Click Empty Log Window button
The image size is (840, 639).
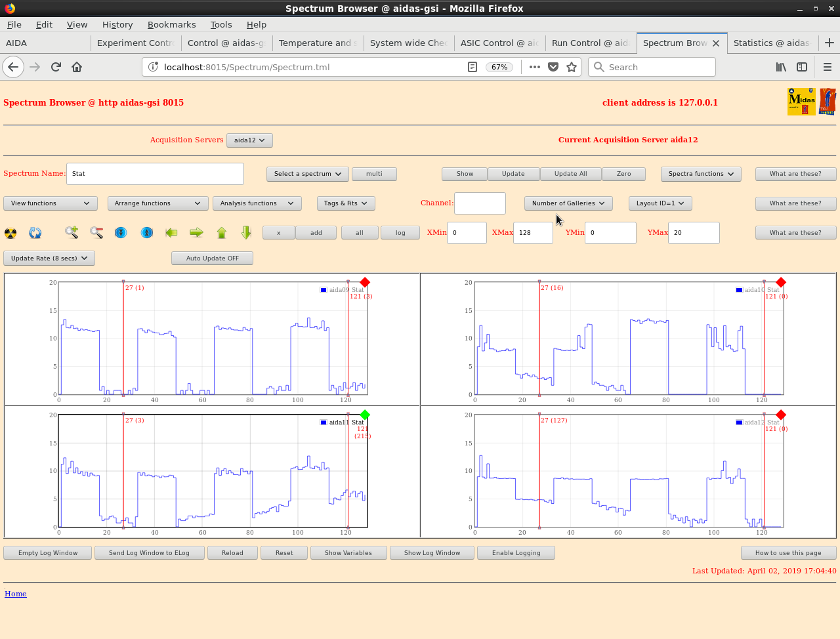48,553
